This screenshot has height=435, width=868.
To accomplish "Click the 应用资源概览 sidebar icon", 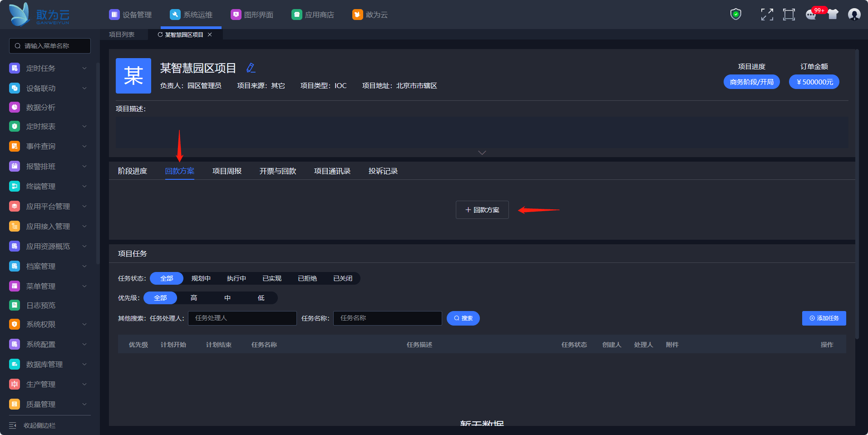I will (x=15, y=246).
